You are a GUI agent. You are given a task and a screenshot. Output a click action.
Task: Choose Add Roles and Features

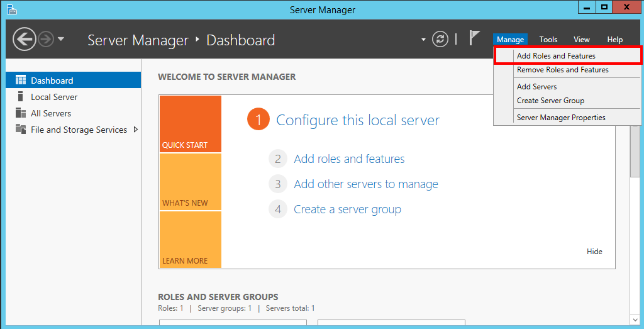[568, 56]
